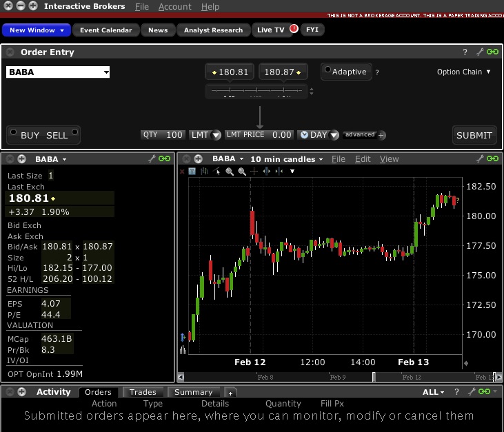Image resolution: width=504 pixels, height=432 pixels.
Task: Click plus icon in chart panel header
Action: point(199,159)
